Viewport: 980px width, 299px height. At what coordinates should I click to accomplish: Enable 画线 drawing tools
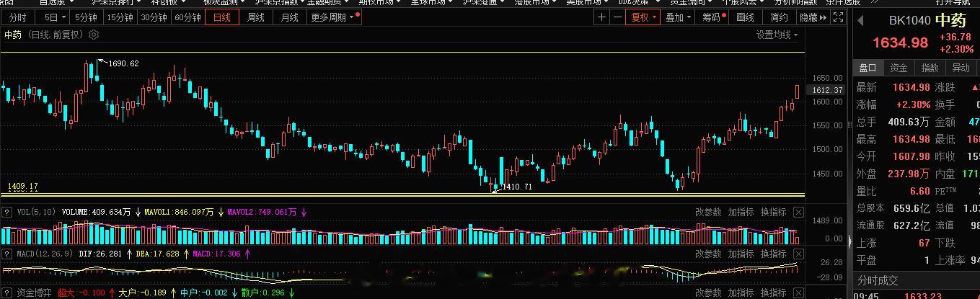click(x=746, y=17)
